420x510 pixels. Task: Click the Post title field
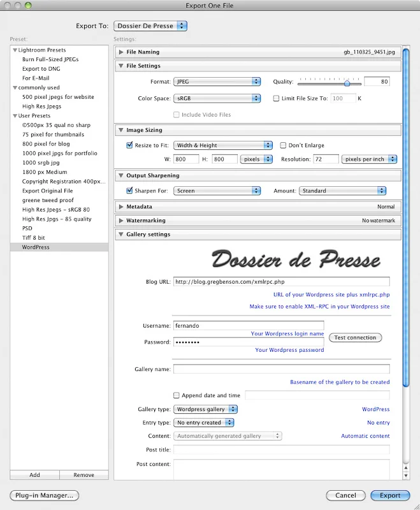pos(282,450)
